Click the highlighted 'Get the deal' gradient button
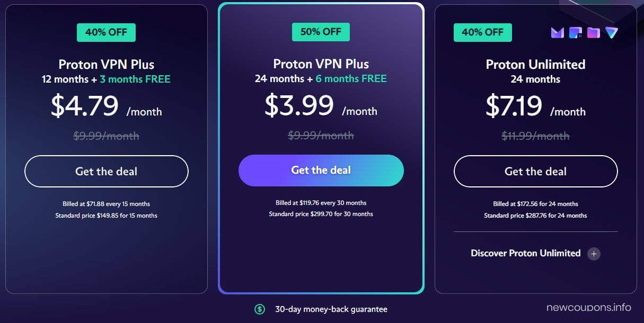 320,169
